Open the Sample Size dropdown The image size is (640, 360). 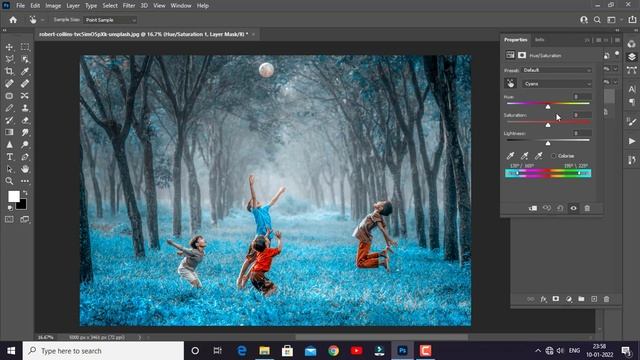[110, 20]
